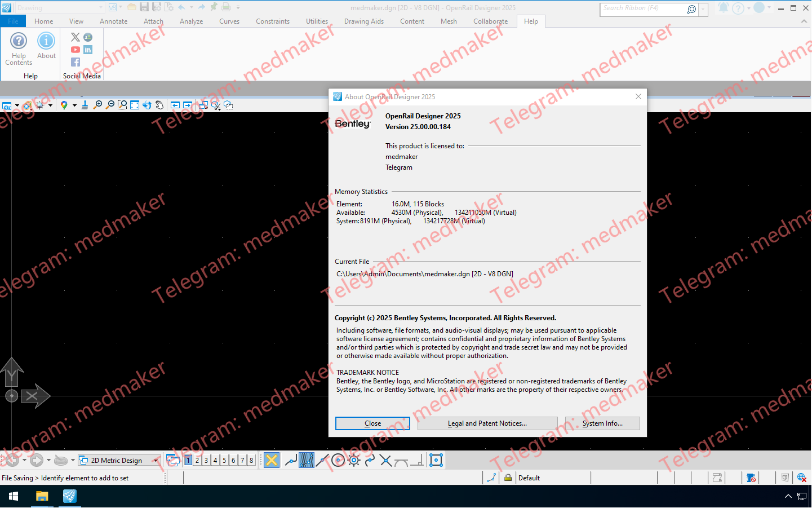Expand the display style dropdown arrow
Screen dimensions: 812x508
(x=50, y=105)
